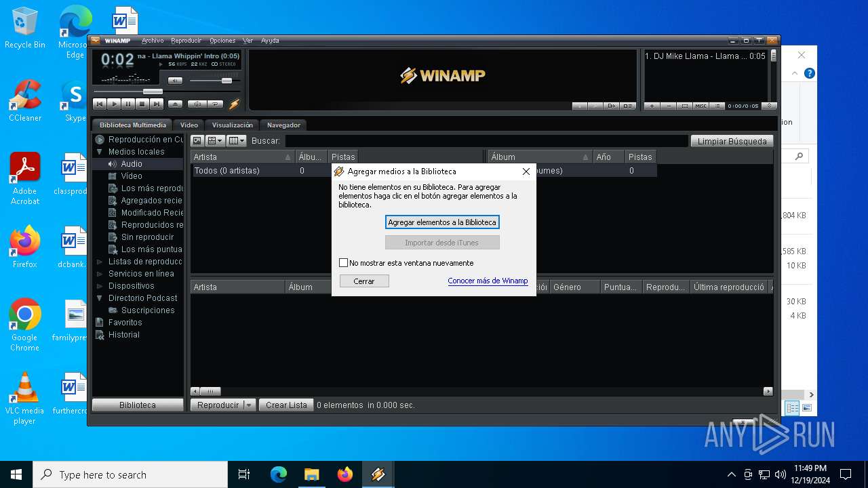
Task: Open the Opciones menu
Action: click(x=222, y=41)
